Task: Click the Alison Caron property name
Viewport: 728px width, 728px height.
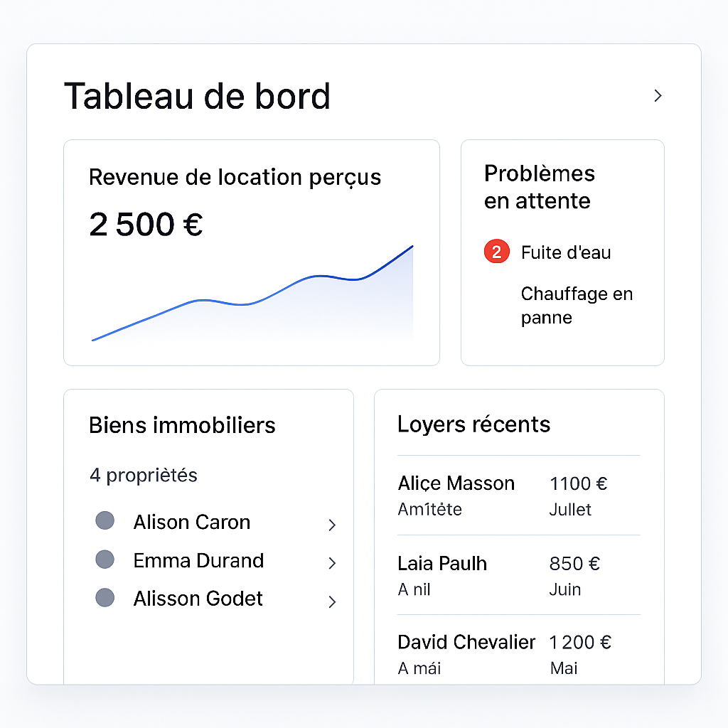Action: point(191,522)
